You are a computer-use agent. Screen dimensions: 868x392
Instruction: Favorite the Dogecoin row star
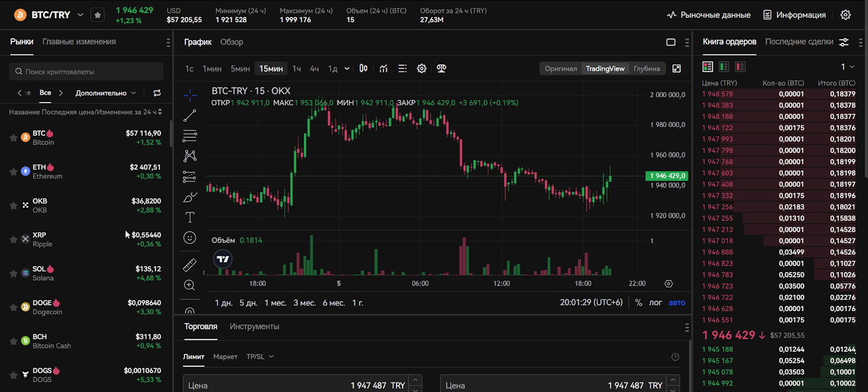(14, 307)
